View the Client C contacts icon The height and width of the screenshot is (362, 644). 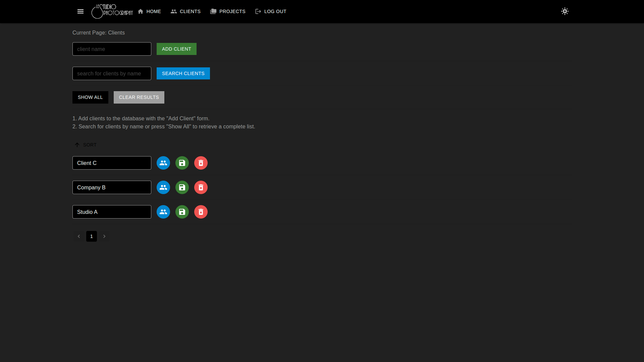pyautogui.click(x=163, y=163)
